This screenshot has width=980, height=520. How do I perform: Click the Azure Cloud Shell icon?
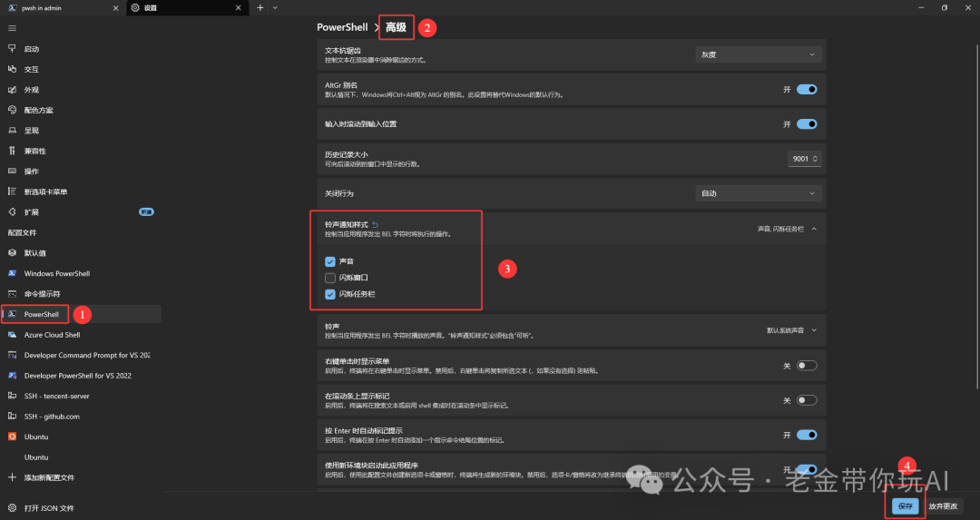click(12, 334)
